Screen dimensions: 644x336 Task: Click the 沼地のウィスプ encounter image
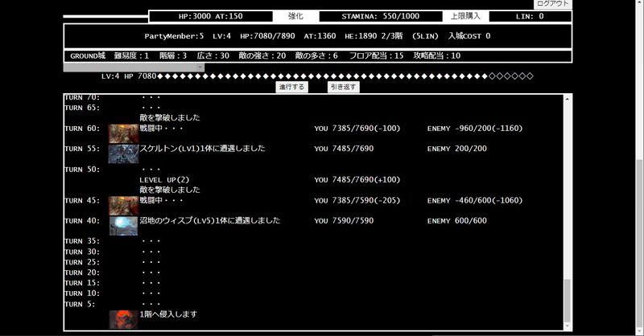123,225
